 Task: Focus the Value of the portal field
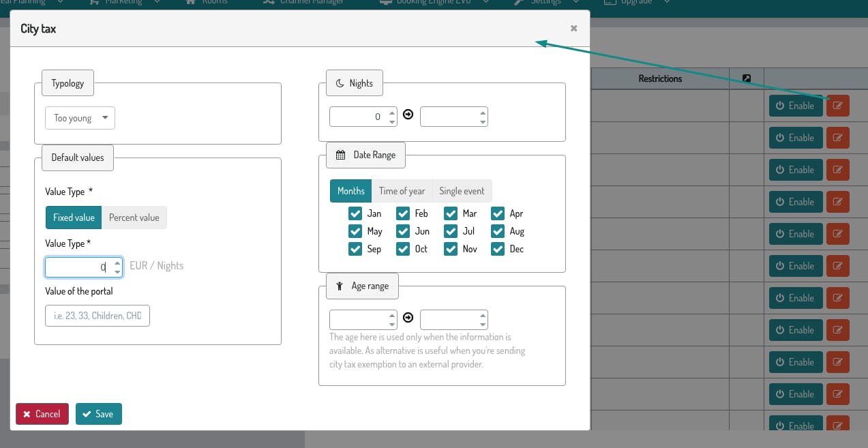(x=98, y=316)
